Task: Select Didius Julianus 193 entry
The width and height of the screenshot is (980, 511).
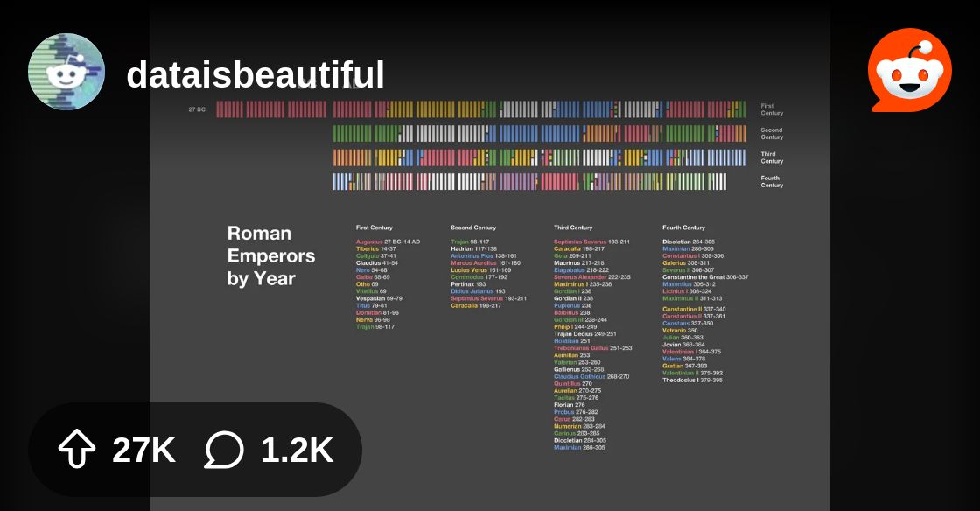Action: (478, 291)
